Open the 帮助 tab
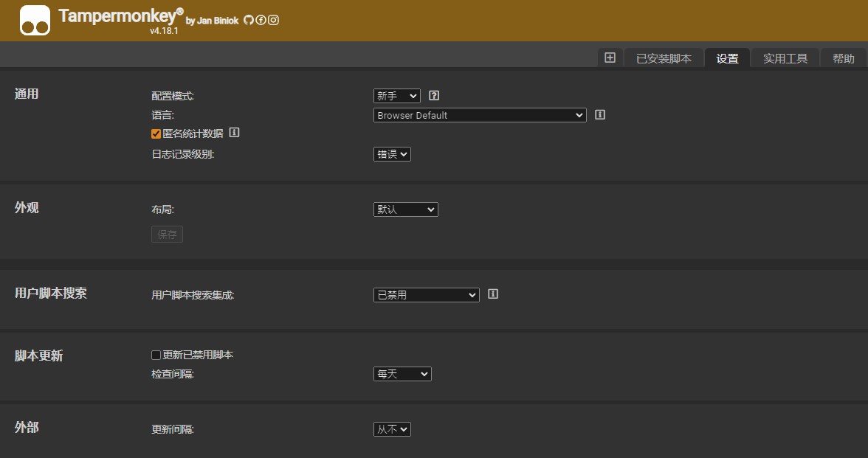 [x=844, y=58]
